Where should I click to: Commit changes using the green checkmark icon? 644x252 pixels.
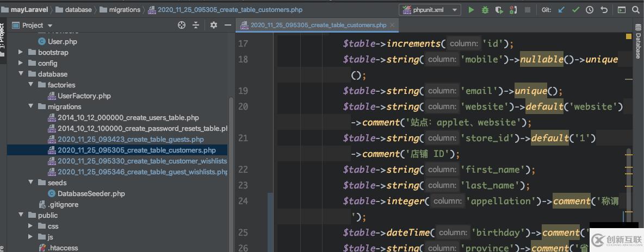(x=575, y=10)
